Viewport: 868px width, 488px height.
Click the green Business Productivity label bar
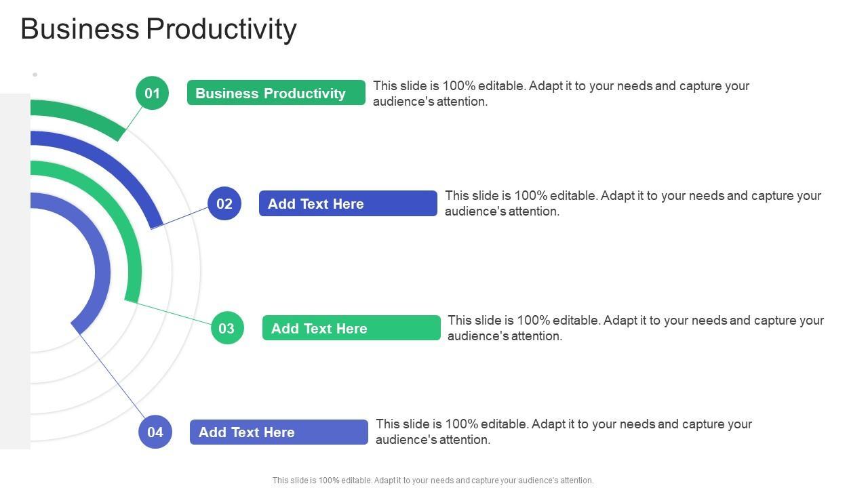tap(276, 93)
